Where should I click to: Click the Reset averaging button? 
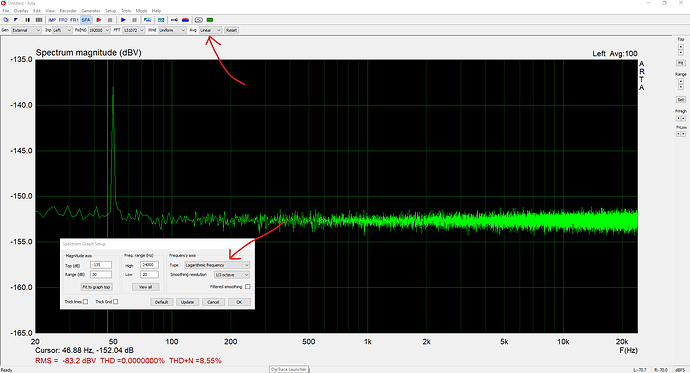pos(231,30)
